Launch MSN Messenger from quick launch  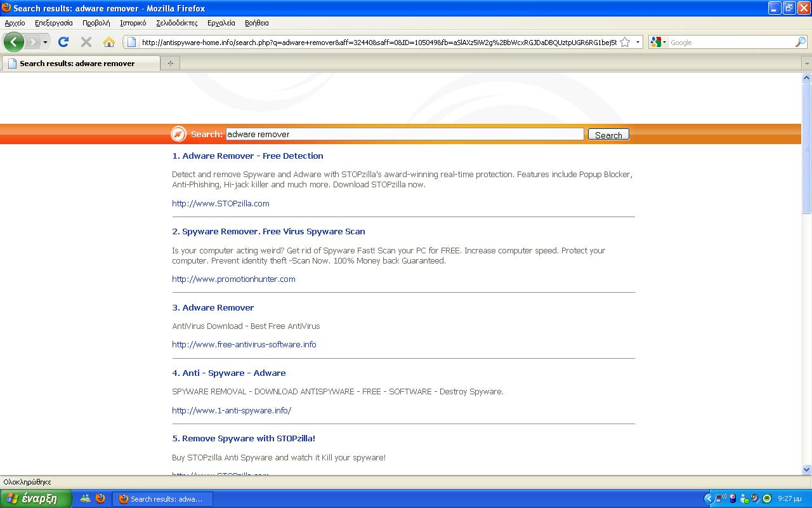pos(86,498)
